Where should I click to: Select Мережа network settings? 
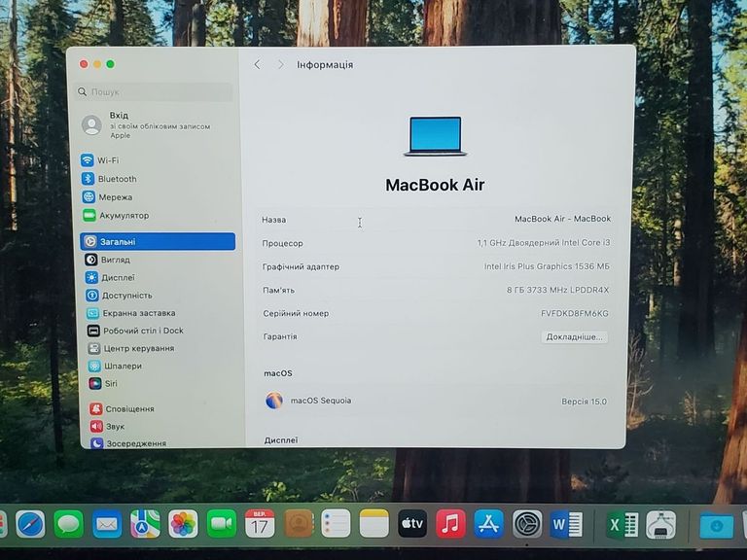[107, 196]
